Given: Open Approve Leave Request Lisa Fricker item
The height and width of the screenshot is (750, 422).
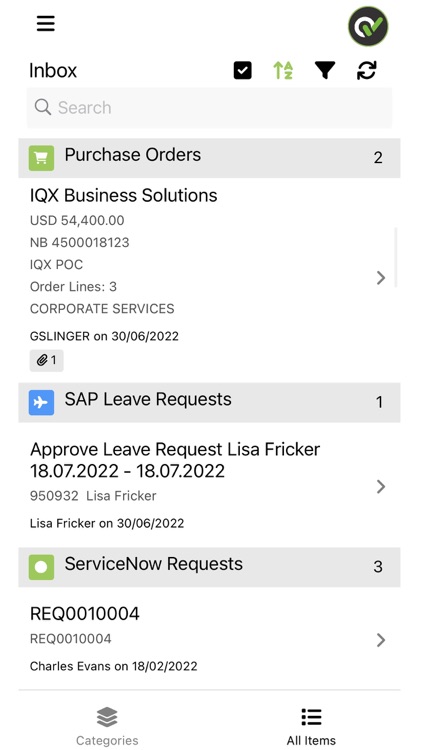Looking at the screenshot, I should (x=209, y=485).
